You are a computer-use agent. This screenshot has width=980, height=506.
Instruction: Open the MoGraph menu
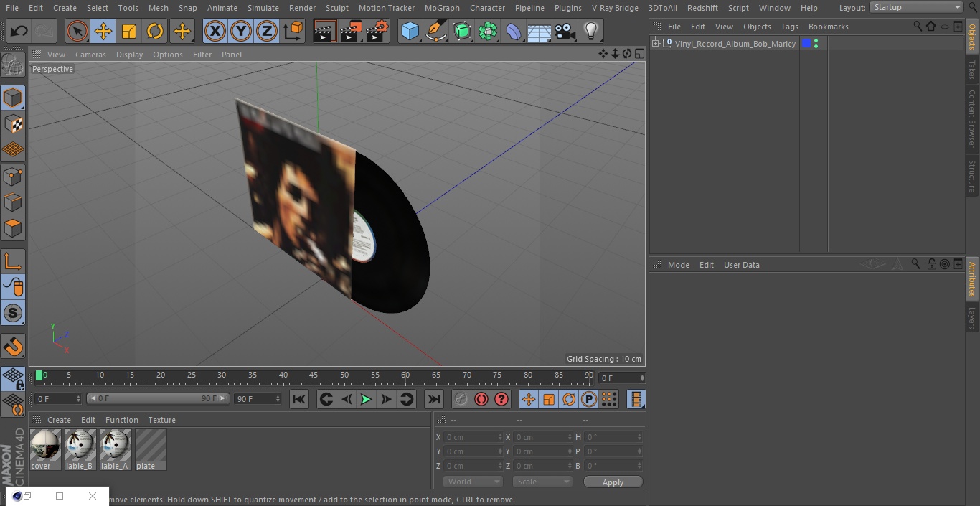(x=442, y=8)
